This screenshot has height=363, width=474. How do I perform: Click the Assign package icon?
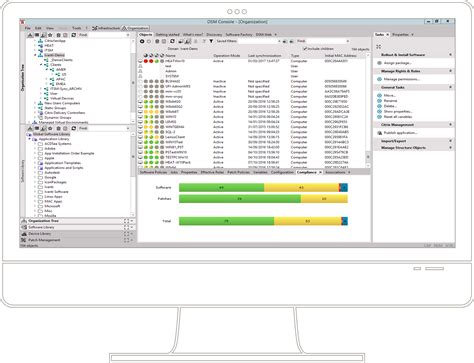click(379, 63)
